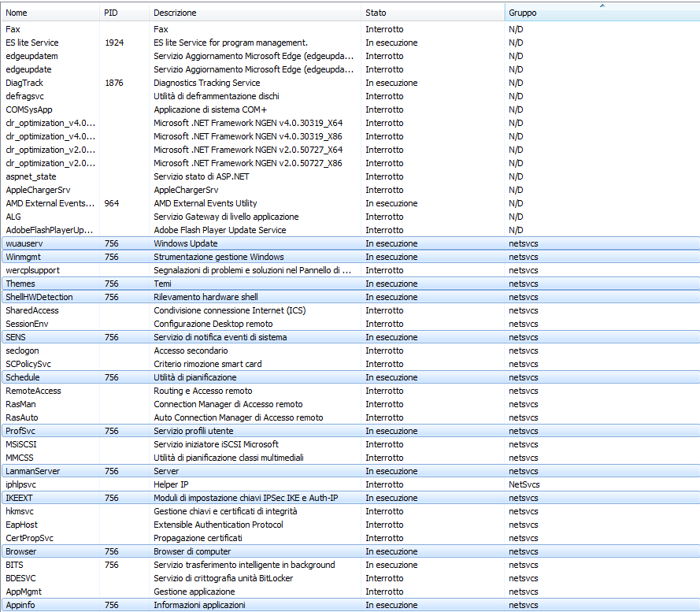Click the NGEN v2.0.50727_X64 description
Viewport: 700px width, 612px height.
(248, 150)
